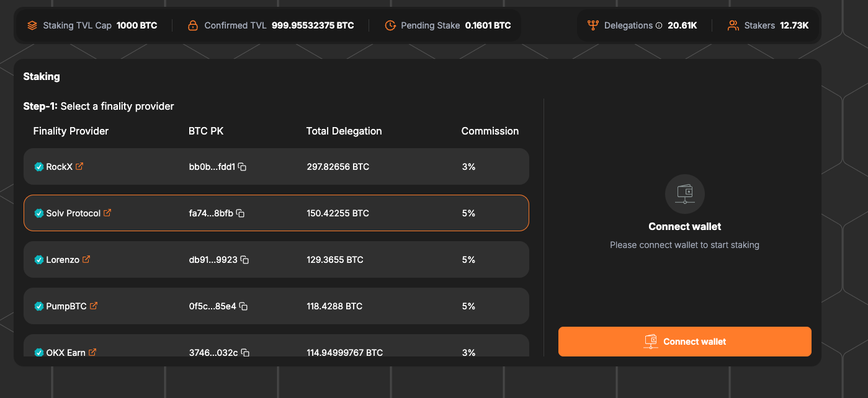Click the Staking section heading
The height and width of the screenshot is (398, 868).
click(42, 77)
